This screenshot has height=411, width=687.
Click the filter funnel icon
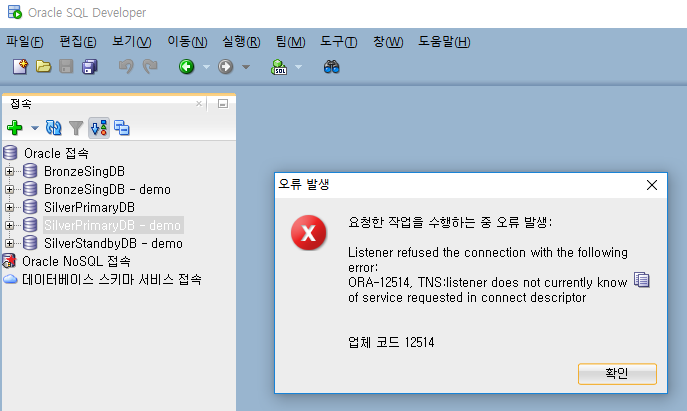[76, 128]
